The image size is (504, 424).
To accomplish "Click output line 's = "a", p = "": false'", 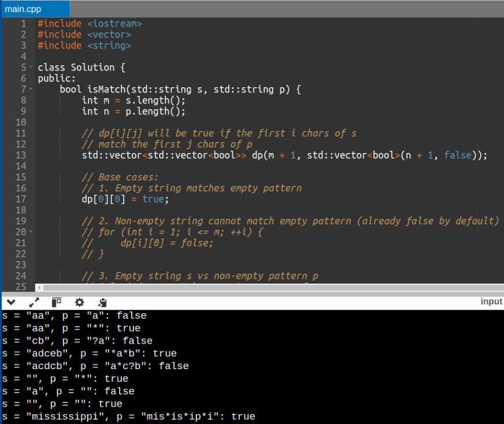I will (68, 391).
